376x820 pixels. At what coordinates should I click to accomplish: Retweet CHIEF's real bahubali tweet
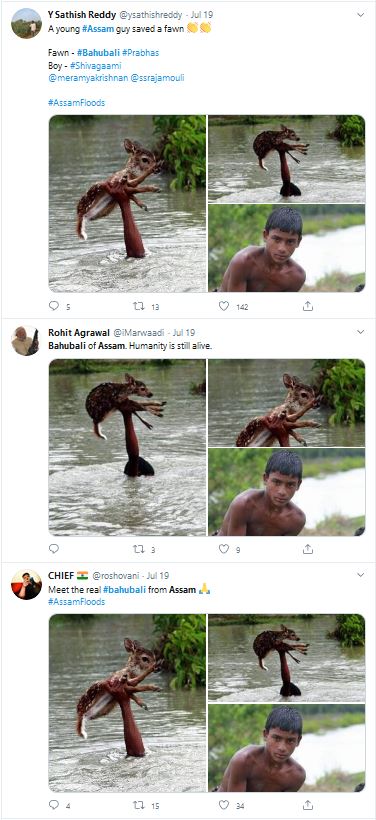tap(139, 804)
